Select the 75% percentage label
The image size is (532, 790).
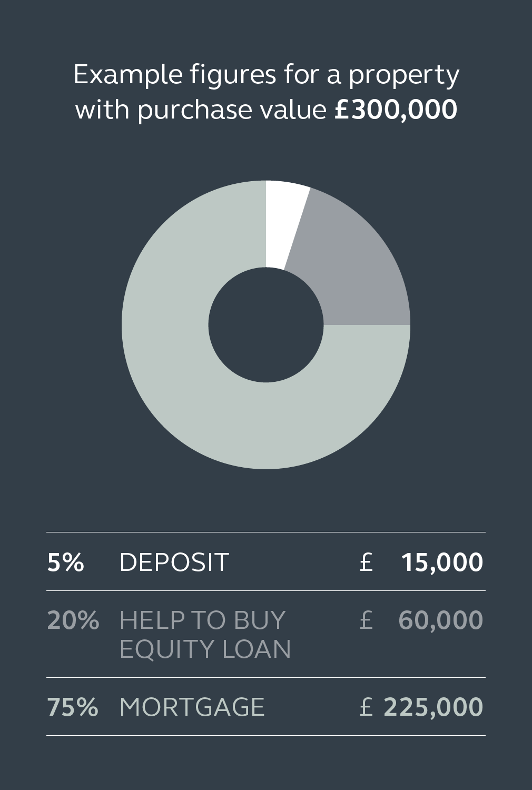[72, 707]
